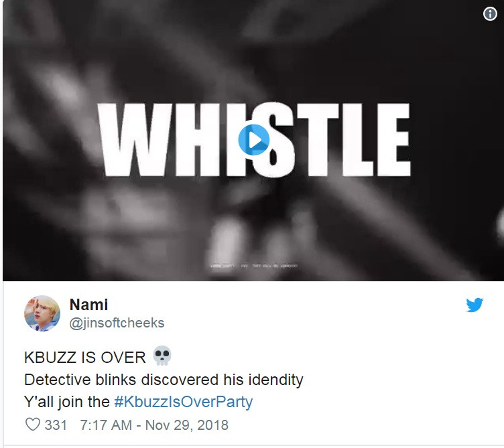
Task: Click the skull emoji in the tweet
Action: point(162,356)
